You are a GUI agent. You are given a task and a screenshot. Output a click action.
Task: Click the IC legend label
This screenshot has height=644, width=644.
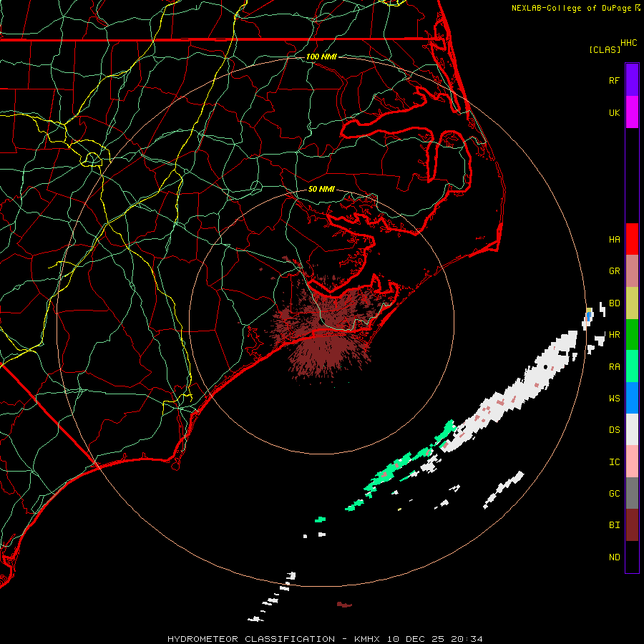click(614, 462)
